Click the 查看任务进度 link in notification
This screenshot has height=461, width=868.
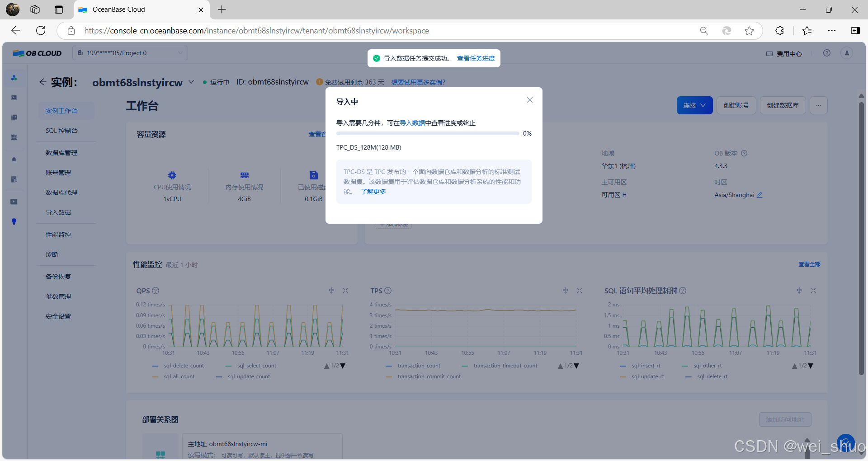tap(476, 58)
